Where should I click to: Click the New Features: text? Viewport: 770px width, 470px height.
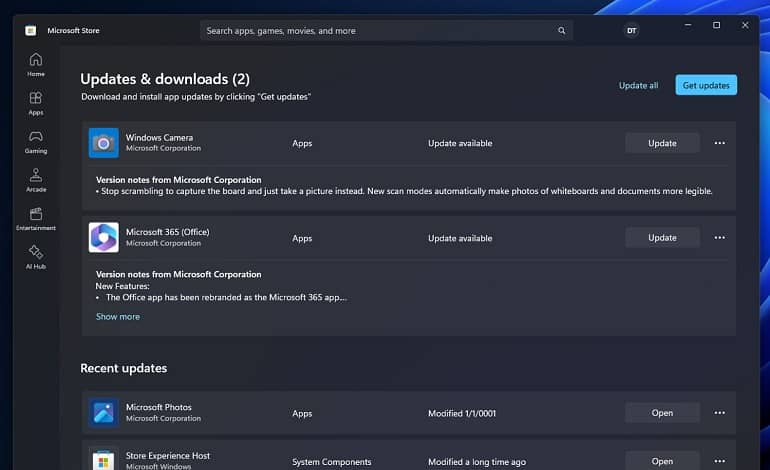pyautogui.click(x=122, y=286)
